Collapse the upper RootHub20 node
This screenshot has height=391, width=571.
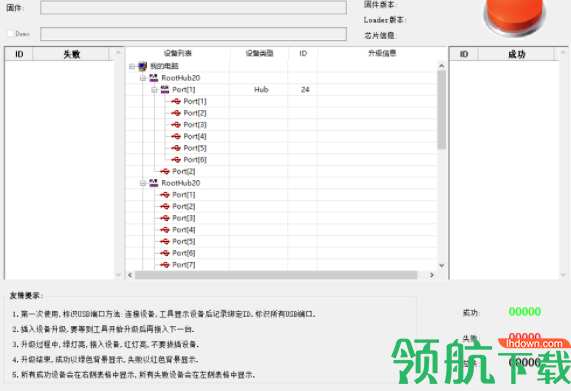point(143,78)
